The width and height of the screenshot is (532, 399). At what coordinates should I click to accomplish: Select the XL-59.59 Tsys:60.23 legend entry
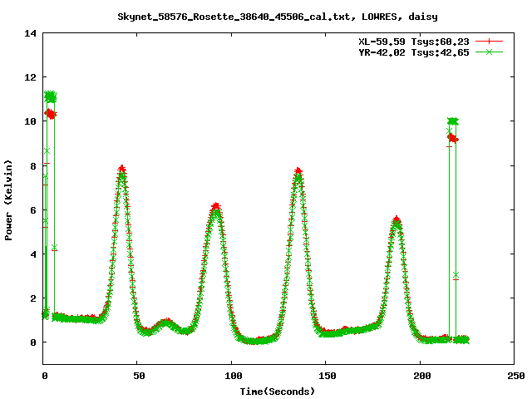(414, 42)
